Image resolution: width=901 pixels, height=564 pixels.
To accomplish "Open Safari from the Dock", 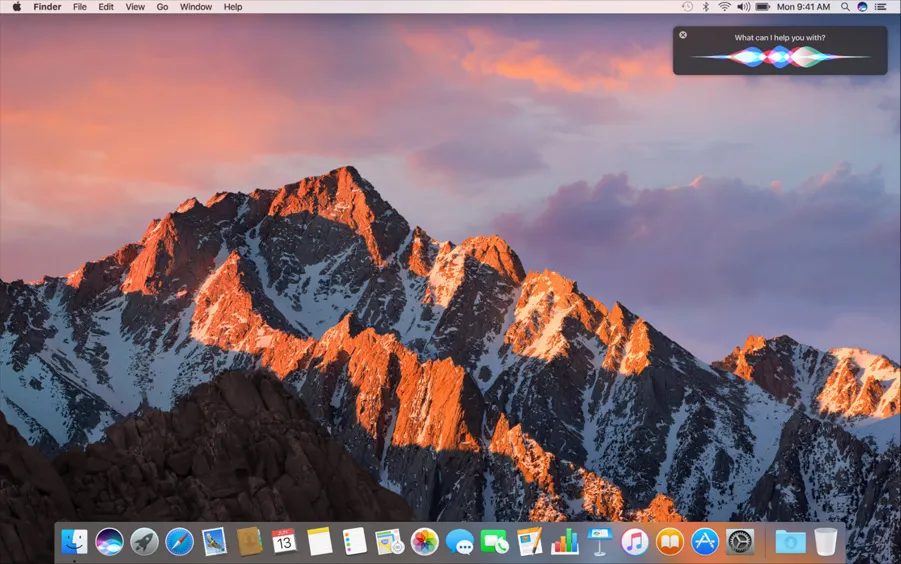I will tap(179, 542).
